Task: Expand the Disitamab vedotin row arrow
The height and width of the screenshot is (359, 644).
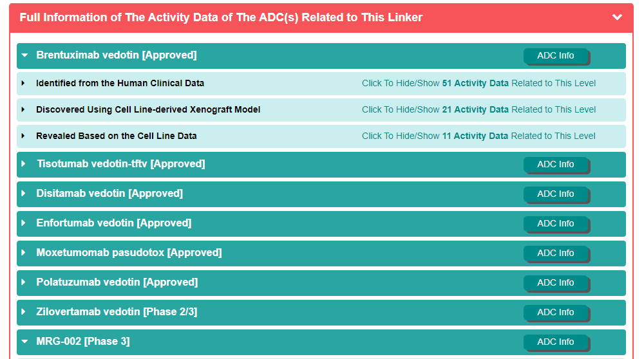Action: [24, 194]
